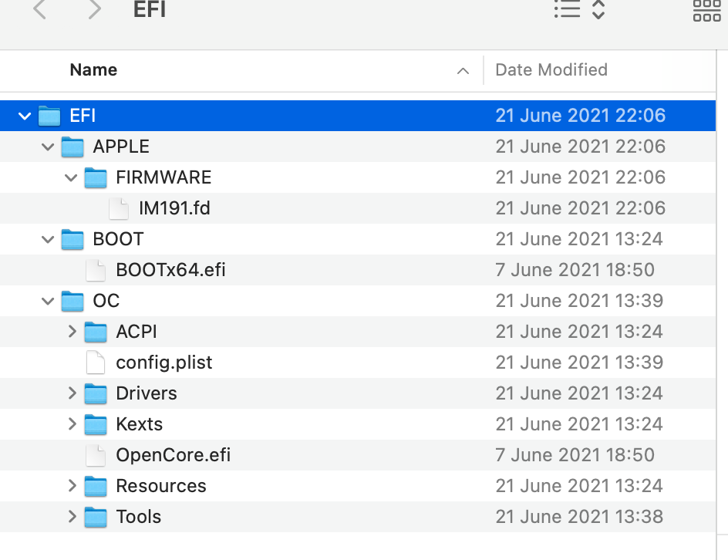Image resolution: width=728 pixels, height=560 pixels.
Task: Go forward using the toolbar forward arrow
Action: point(94,9)
